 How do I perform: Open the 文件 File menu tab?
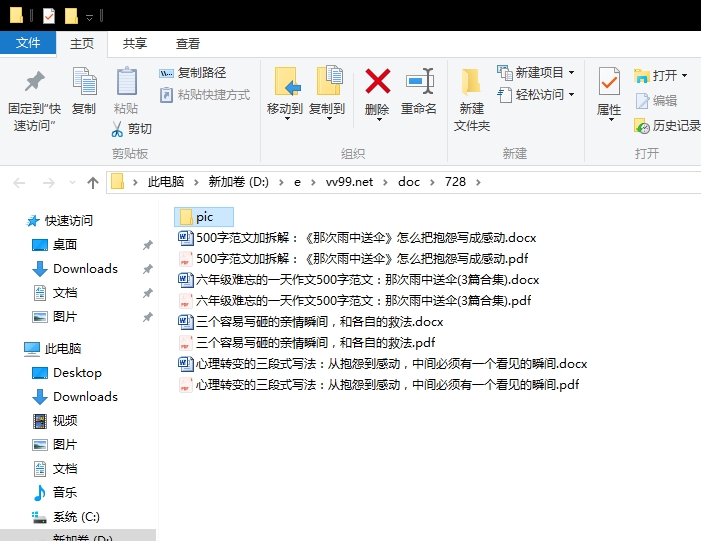tap(28, 43)
